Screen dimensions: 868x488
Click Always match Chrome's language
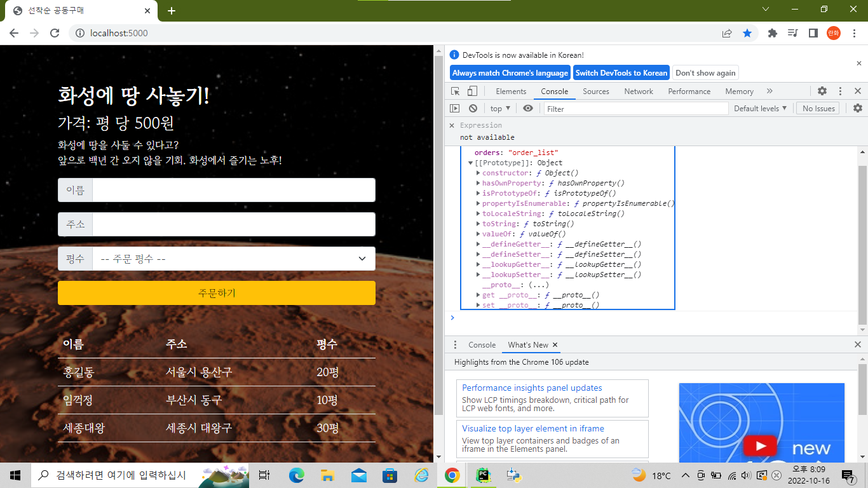pyautogui.click(x=510, y=73)
